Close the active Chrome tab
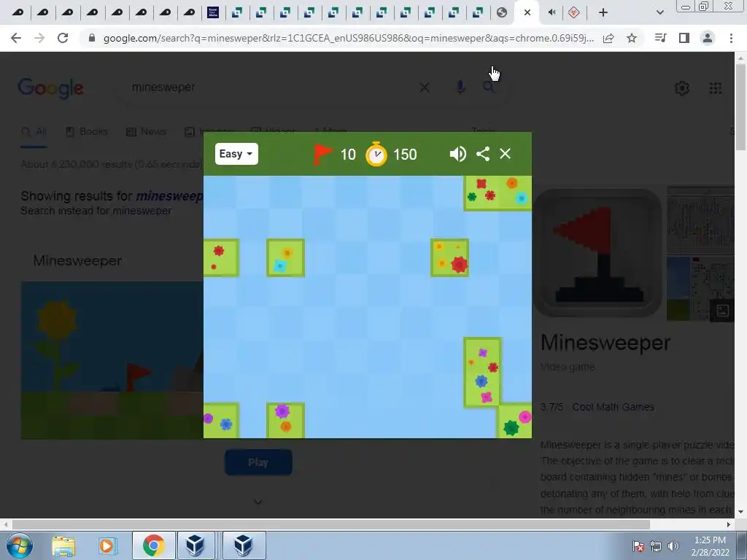The width and height of the screenshot is (747, 560). point(527,13)
